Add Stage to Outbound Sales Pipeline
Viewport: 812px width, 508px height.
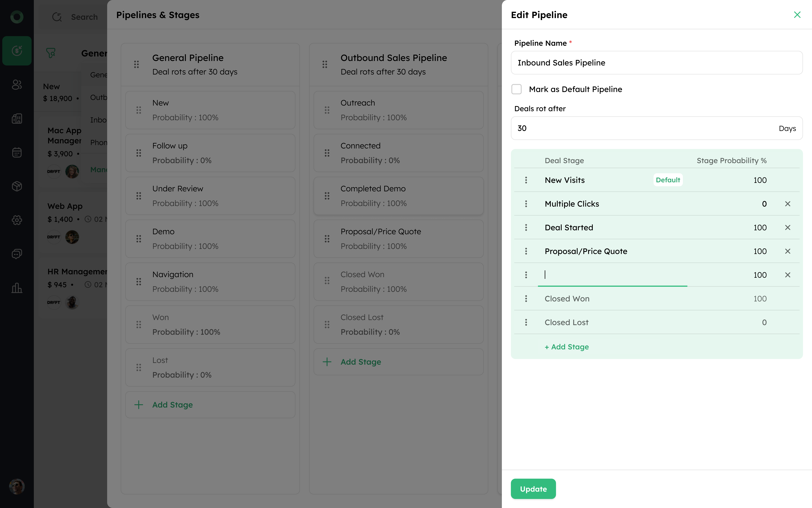pyautogui.click(x=399, y=362)
